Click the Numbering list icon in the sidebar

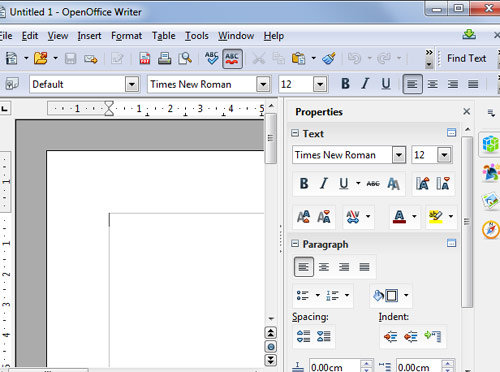click(332, 295)
